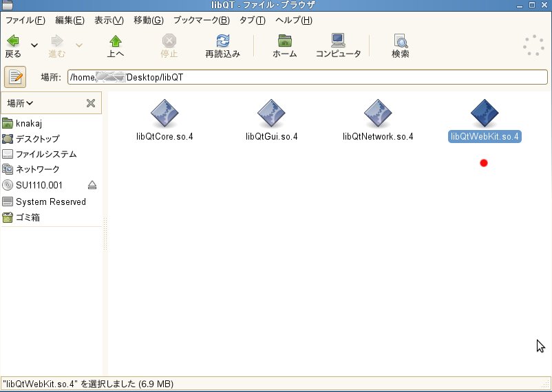This screenshot has height=392, width=552.
Task: Open the back history dropdown arrow
Action: (34, 45)
